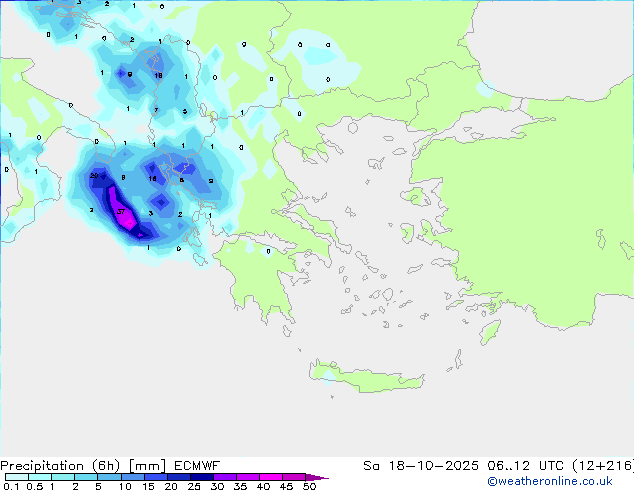634x490 pixels.
Task: Select the 1–2 mm legend swatch
Action: coord(63,477)
